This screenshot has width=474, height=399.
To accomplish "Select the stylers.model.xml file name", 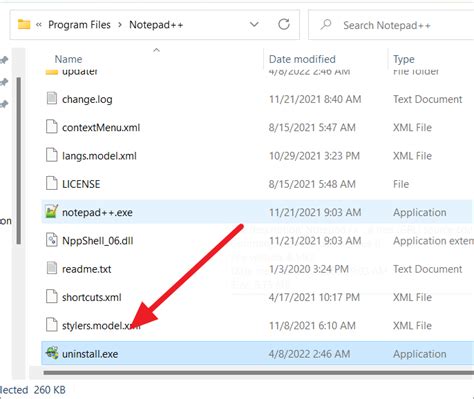I will pyautogui.click(x=101, y=326).
